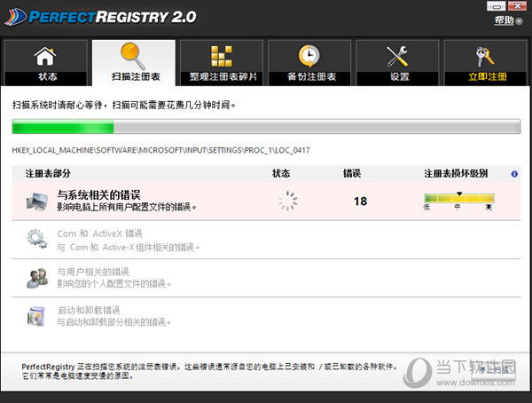
Task: Select the Com 和 ActiveX 错误 row
Action: (266, 240)
